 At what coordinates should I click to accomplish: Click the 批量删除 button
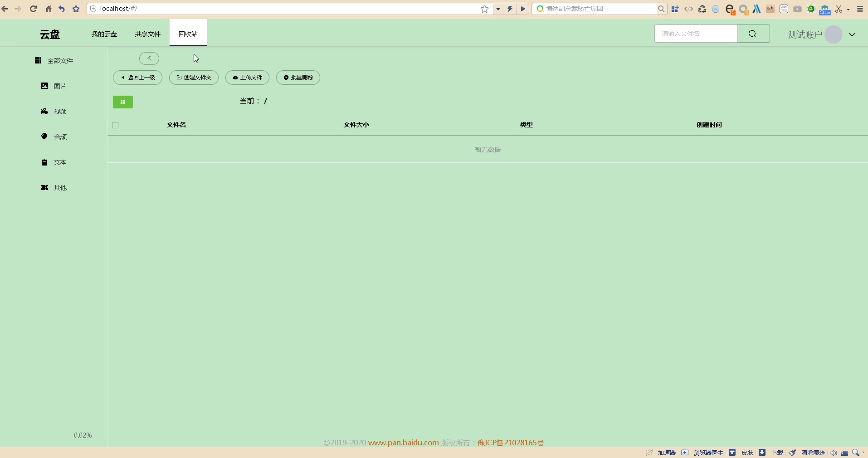(x=298, y=78)
